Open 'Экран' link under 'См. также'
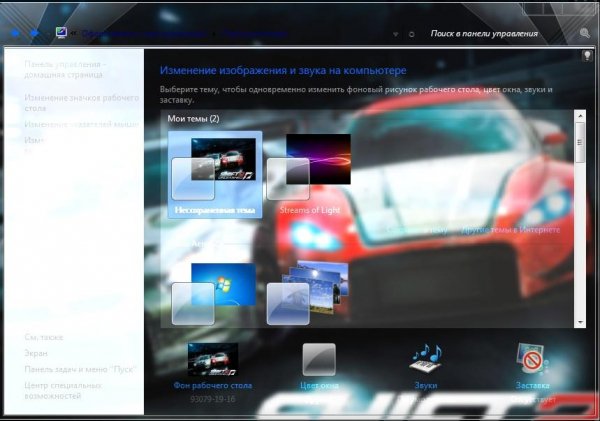Viewport: 600px width, 421px height. tap(36, 353)
